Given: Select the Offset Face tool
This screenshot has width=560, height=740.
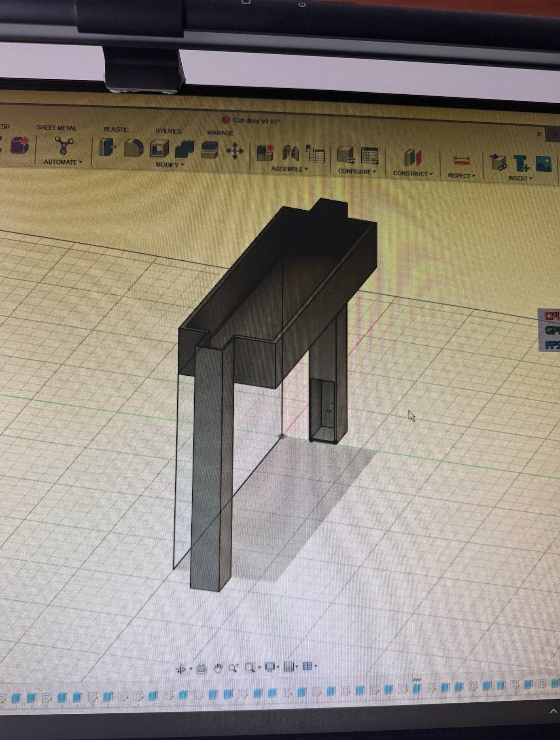Looking at the screenshot, I should point(210,151).
